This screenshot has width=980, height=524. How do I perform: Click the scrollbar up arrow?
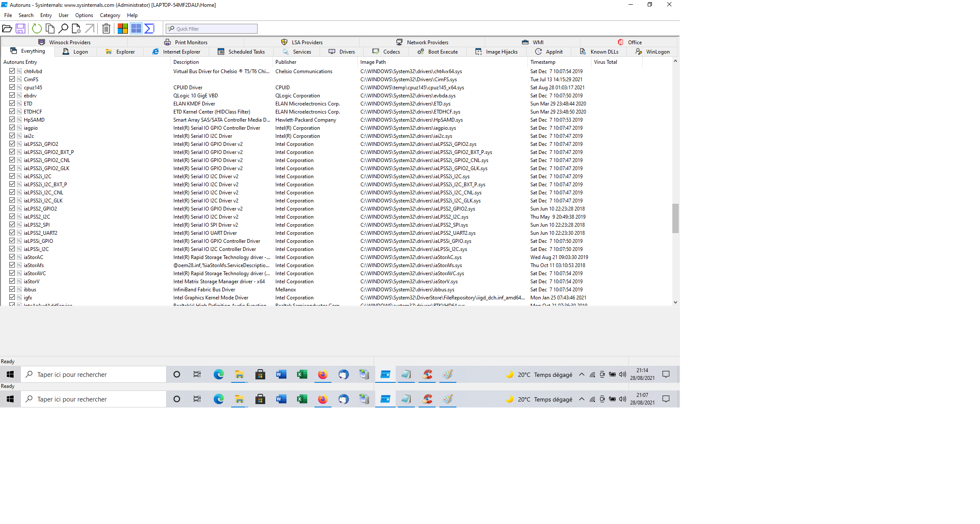675,61
